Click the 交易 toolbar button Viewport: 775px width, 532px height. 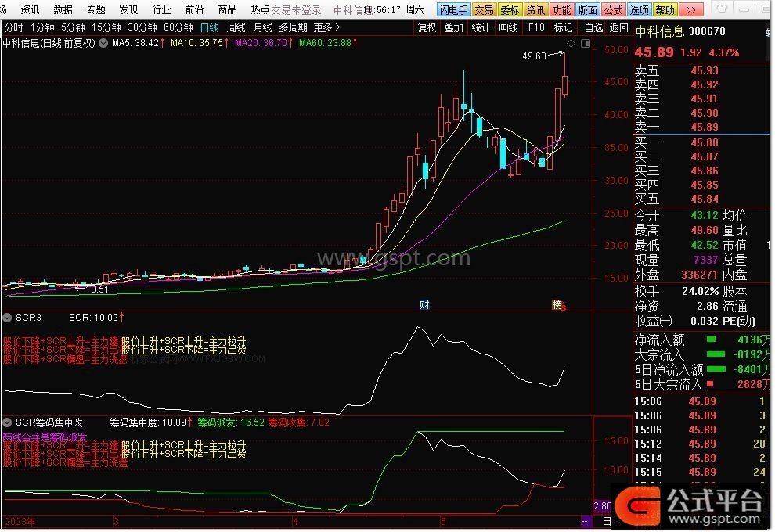[485, 10]
